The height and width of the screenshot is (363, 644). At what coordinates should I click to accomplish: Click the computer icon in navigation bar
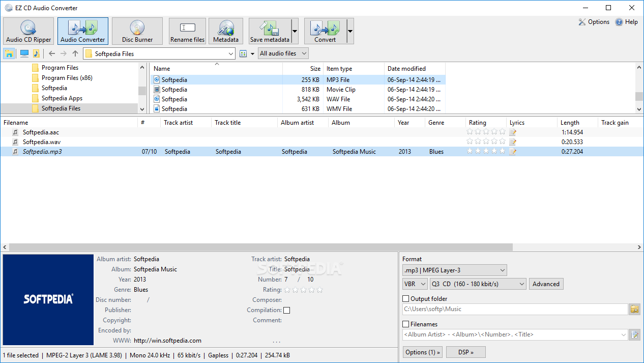[24, 53]
